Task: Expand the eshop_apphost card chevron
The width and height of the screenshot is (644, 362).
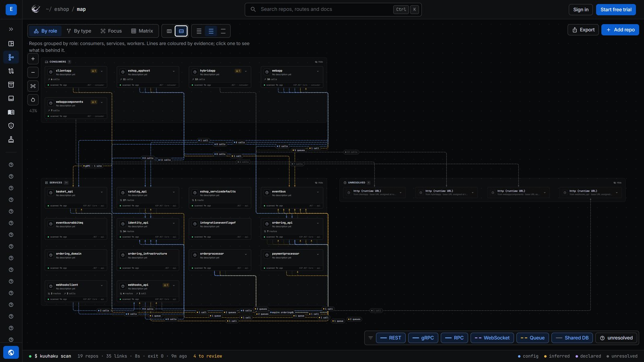Action: [174, 71]
